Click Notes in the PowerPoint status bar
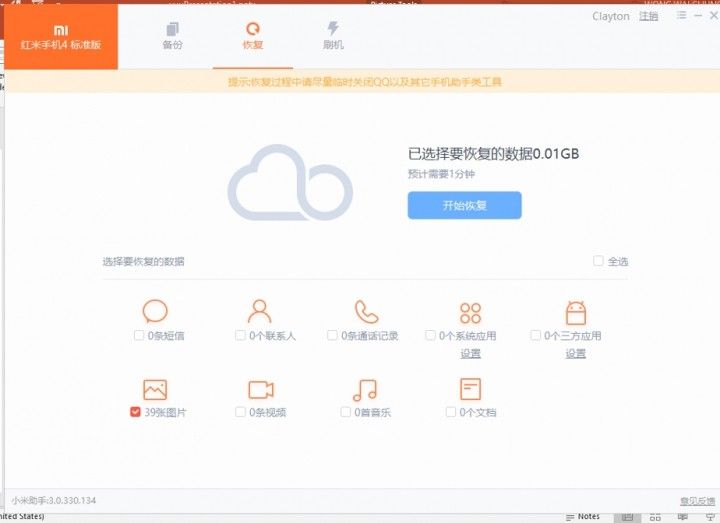The image size is (720, 523). (x=583, y=517)
